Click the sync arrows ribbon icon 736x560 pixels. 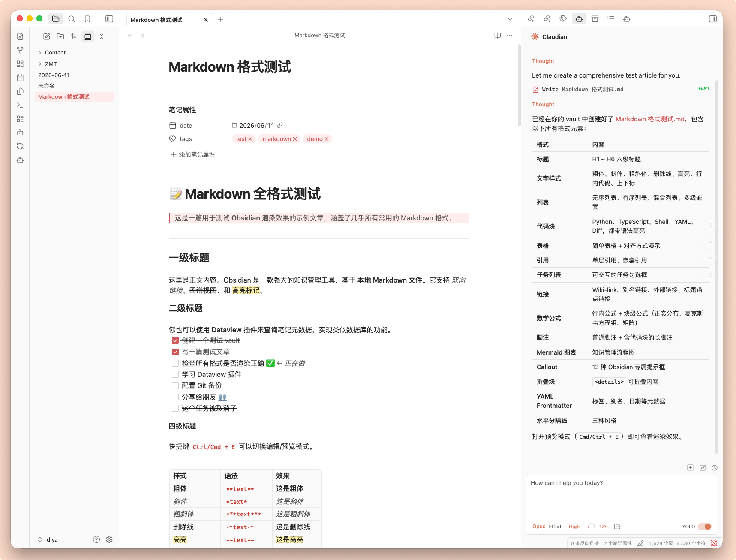pyautogui.click(x=20, y=146)
